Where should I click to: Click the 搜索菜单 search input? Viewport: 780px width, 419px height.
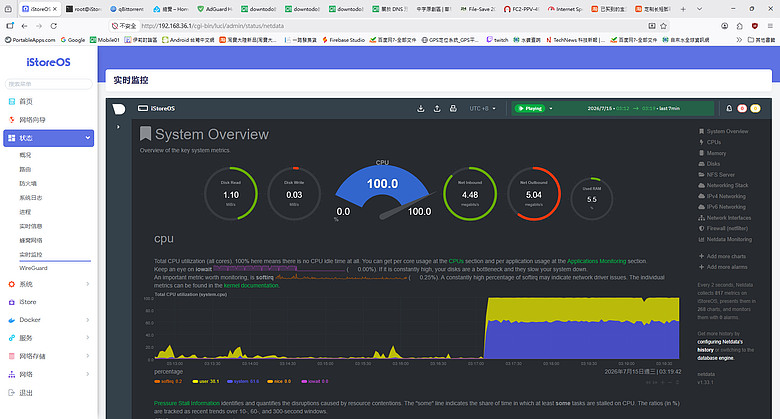click(49, 84)
